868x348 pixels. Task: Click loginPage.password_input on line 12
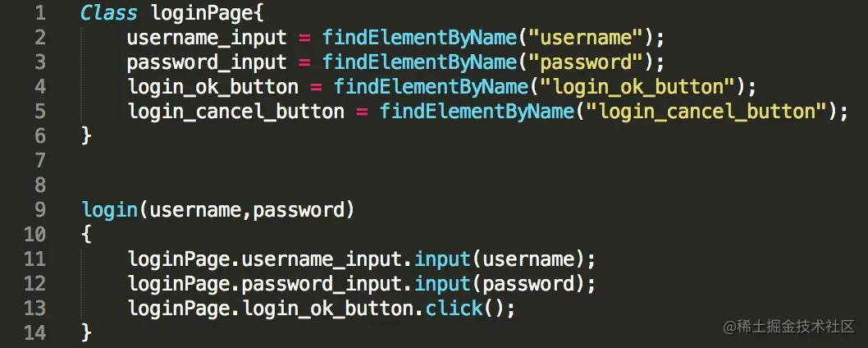pyautogui.click(x=270, y=284)
